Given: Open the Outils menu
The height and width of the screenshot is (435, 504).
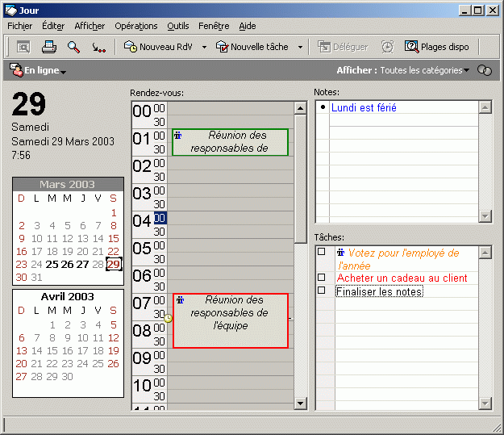Looking at the screenshot, I should (x=178, y=26).
